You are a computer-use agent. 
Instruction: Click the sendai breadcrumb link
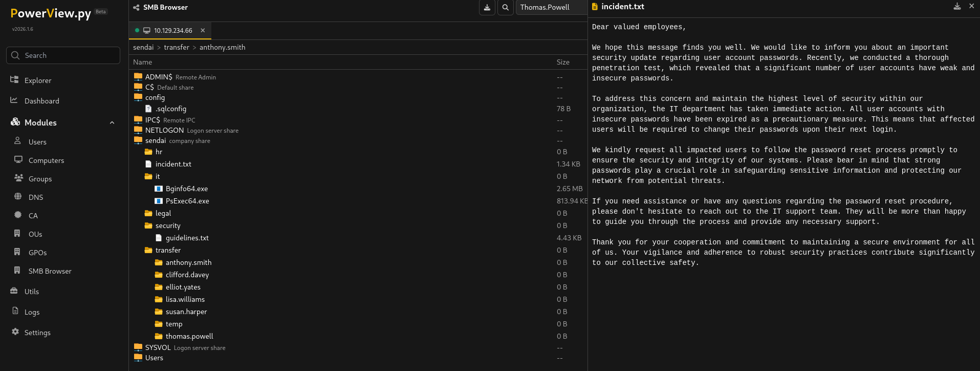(143, 47)
